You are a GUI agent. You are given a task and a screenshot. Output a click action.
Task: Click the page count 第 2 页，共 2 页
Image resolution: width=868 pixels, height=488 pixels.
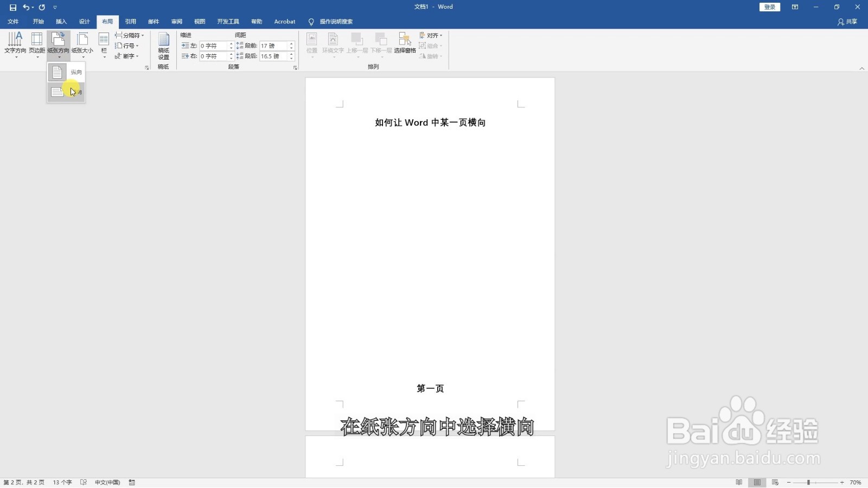pyautogui.click(x=24, y=482)
